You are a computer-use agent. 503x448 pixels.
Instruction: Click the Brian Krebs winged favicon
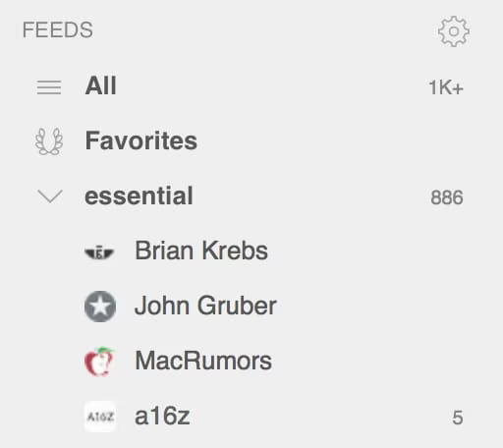click(99, 252)
